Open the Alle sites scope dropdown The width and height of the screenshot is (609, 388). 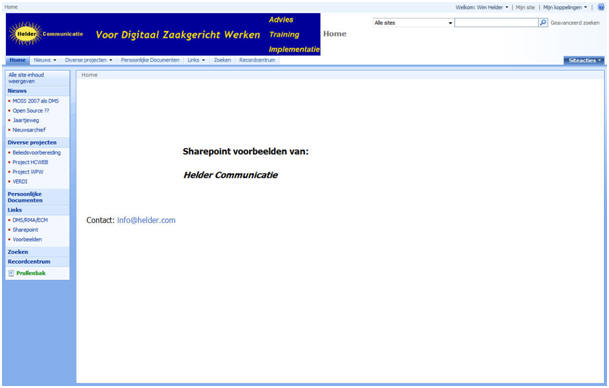tap(413, 23)
